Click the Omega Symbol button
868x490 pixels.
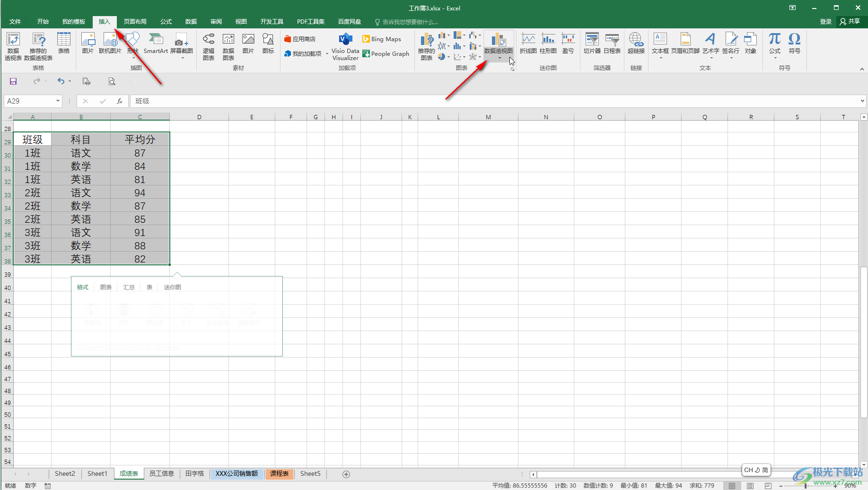[x=795, y=44]
